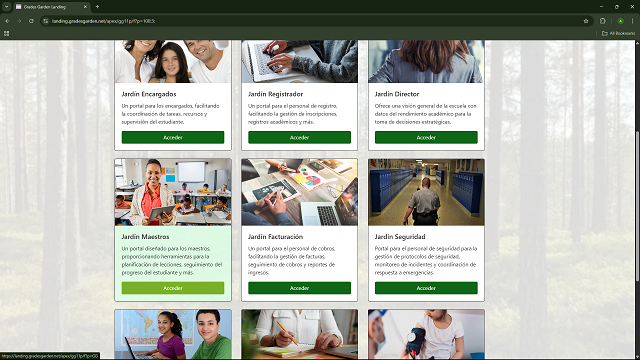
Task: Click the Jardín Registrador title
Action: [276, 94]
